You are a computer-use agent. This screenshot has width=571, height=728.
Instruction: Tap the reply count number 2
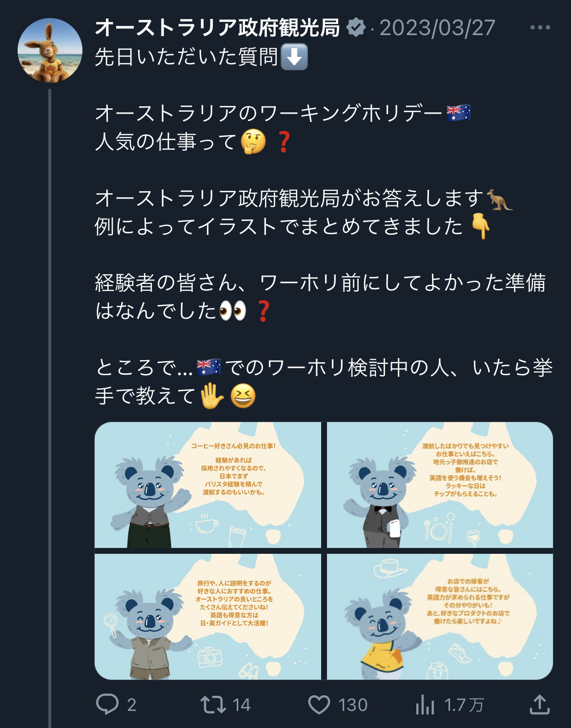132,705
